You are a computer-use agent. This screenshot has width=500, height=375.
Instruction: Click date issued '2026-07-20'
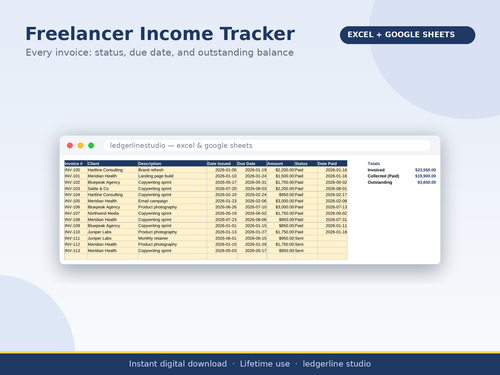tap(222, 188)
